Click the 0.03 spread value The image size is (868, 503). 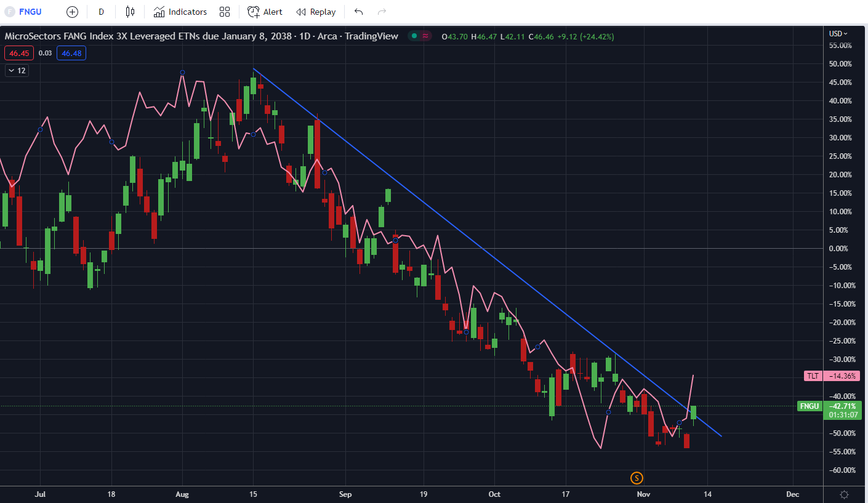(x=45, y=53)
